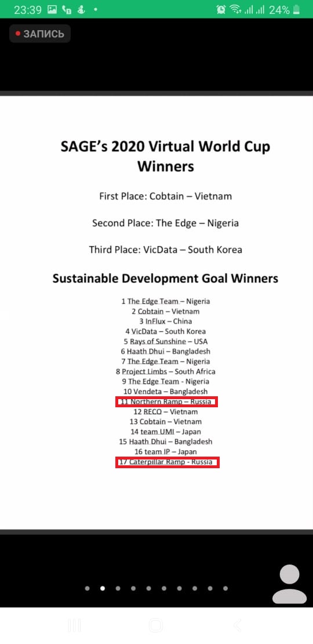Tap the Android recent apps button
The width and height of the screenshot is (313, 644).
pyautogui.click(x=74, y=625)
